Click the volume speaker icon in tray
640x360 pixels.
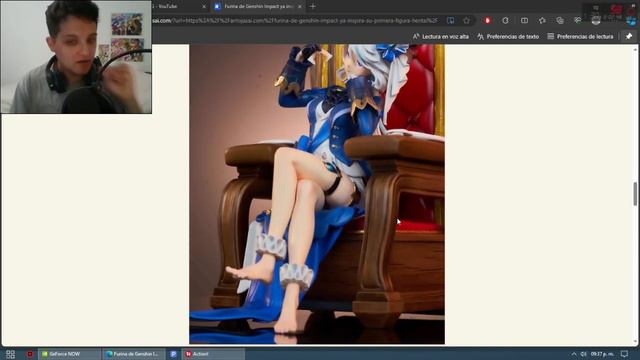(x=584, y=354)
